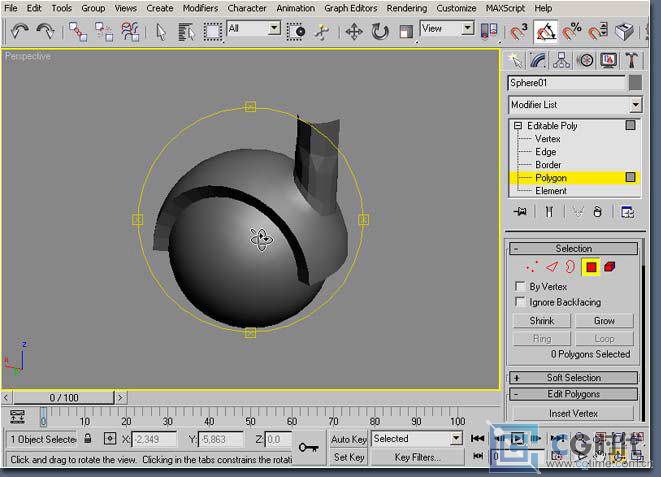Open the Motion command panel tab

[x=585, y=60]
